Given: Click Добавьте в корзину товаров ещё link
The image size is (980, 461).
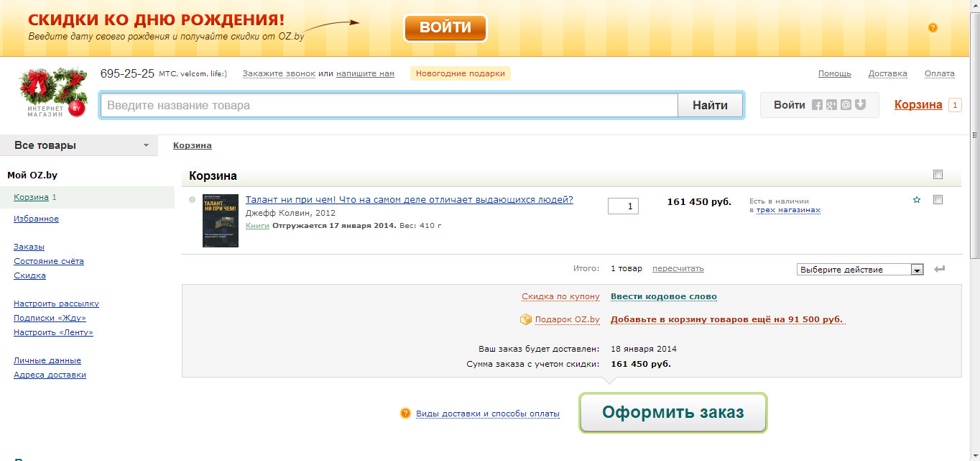Looking at the screenshot, I should 727,319.
